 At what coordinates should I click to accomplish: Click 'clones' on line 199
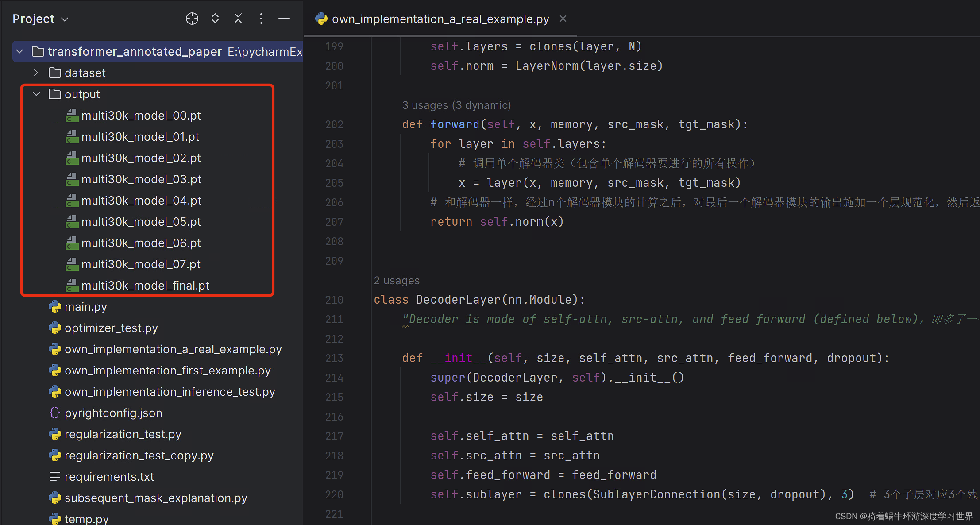pyautogui.click(x=550, y=46)
